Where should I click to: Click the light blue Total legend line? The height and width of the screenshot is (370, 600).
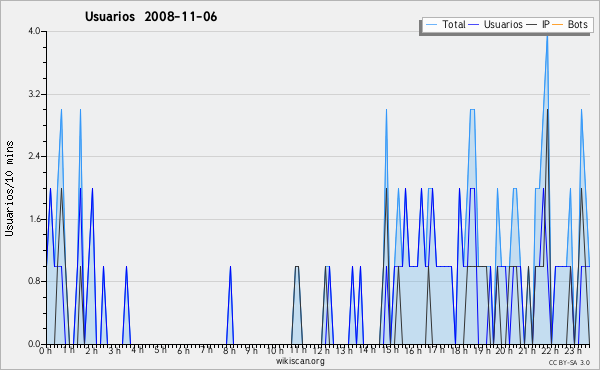pos(431,25)
